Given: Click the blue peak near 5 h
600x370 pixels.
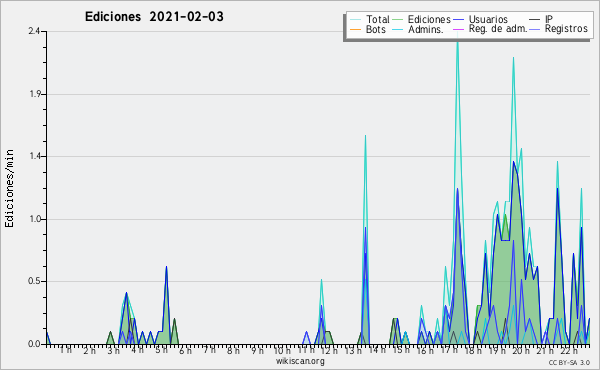Looking at the screenshot, I should point(166,267).
